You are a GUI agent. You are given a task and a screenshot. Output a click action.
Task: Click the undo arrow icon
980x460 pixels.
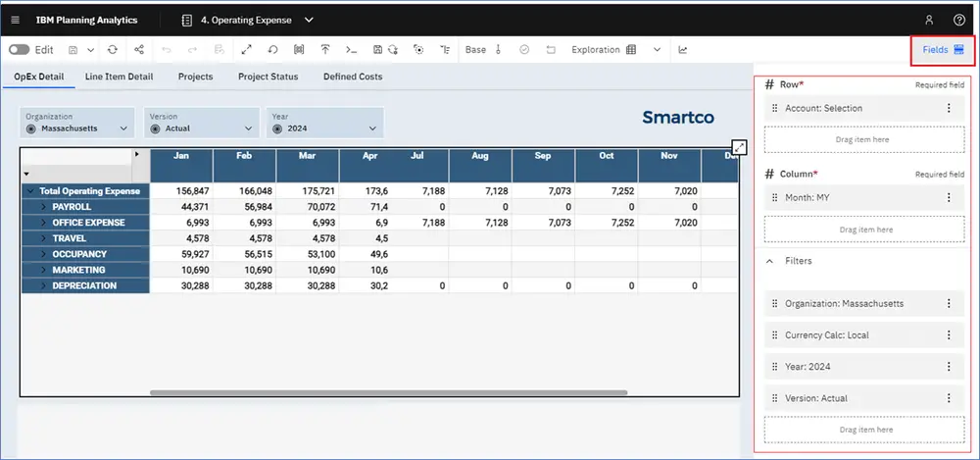point(167,49)
